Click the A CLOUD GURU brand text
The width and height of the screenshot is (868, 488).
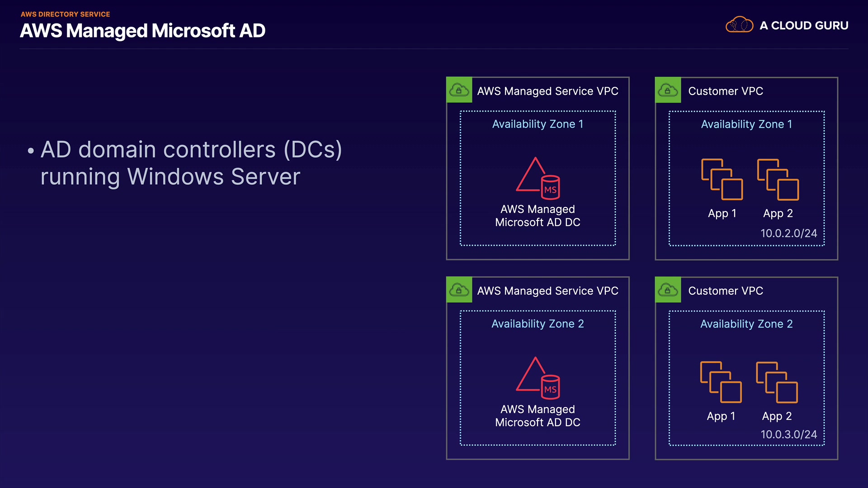point(804,26)
